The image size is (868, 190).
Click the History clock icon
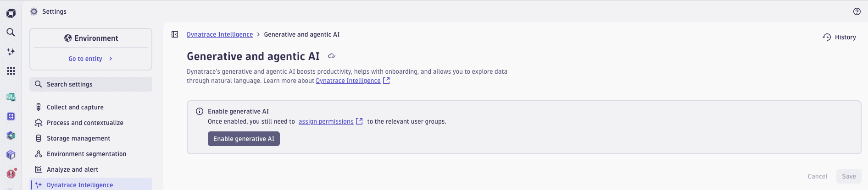click(827, 37)
